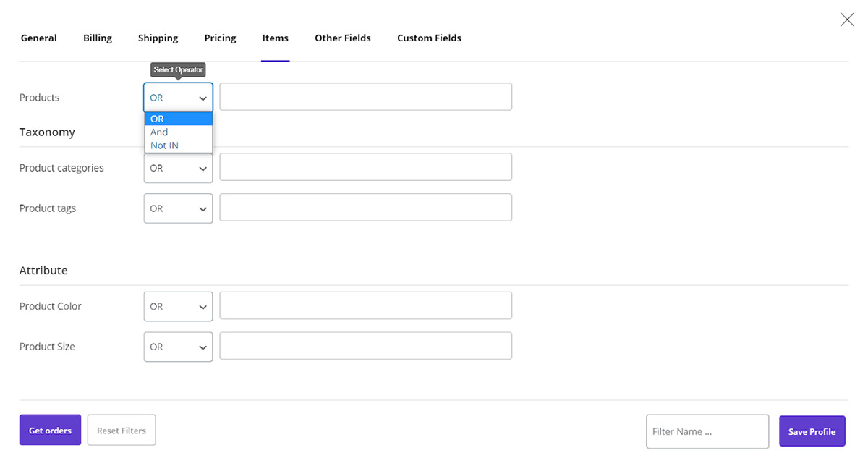Click the Products search input field
The width and height of the screenshot is (868, 461).
365,97
